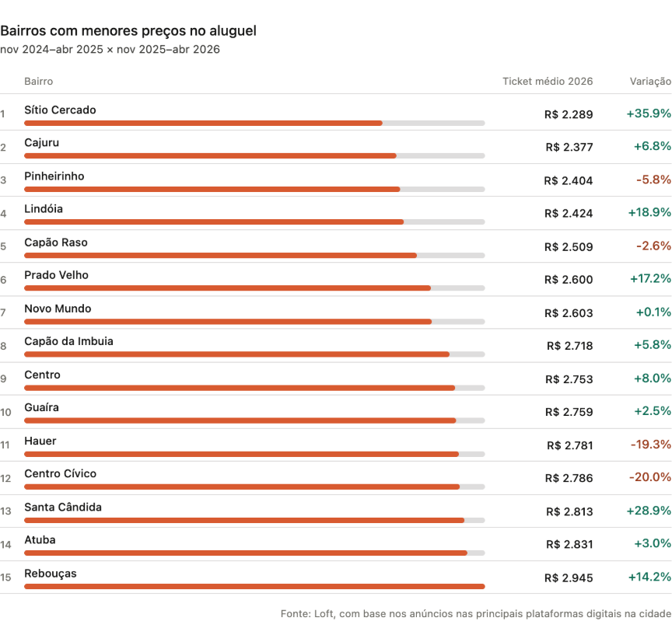The image size is (672, 635).
Task: Select the Cajuru row label
Action: point(41,143)
